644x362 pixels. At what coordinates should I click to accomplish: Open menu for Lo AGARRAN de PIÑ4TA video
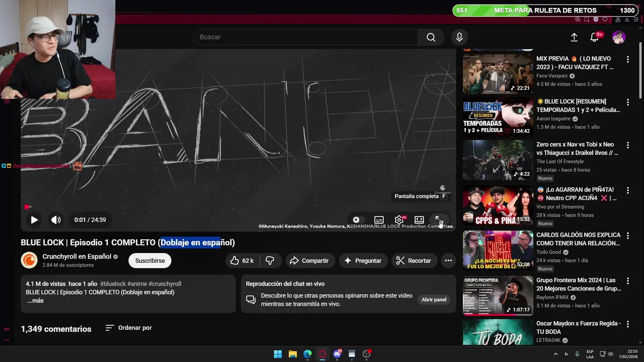pos(627,191)
